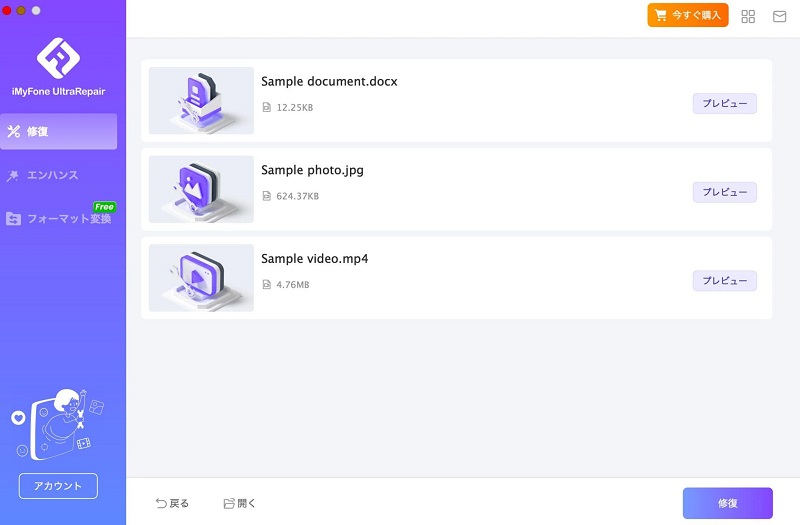Click the green Free badge
Image resolution: width=800 pixels, height=525 pixels.
(104, 207)
